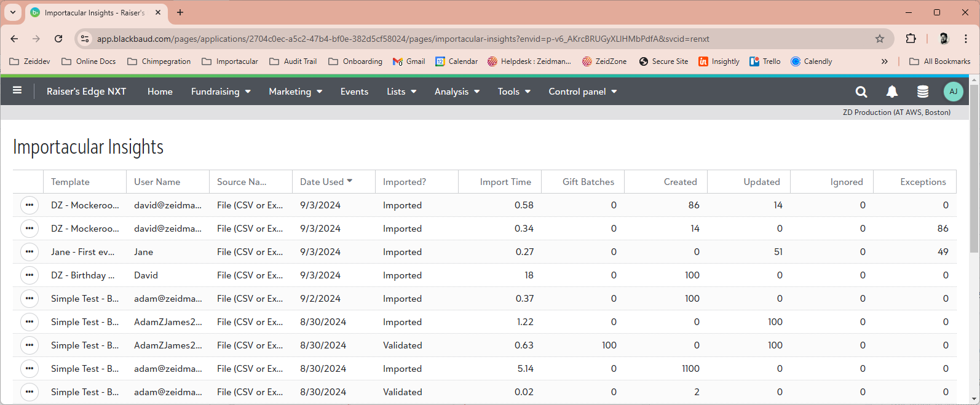
Task: Open Chrome three-dot menu
Action: (x=966, y=39)
